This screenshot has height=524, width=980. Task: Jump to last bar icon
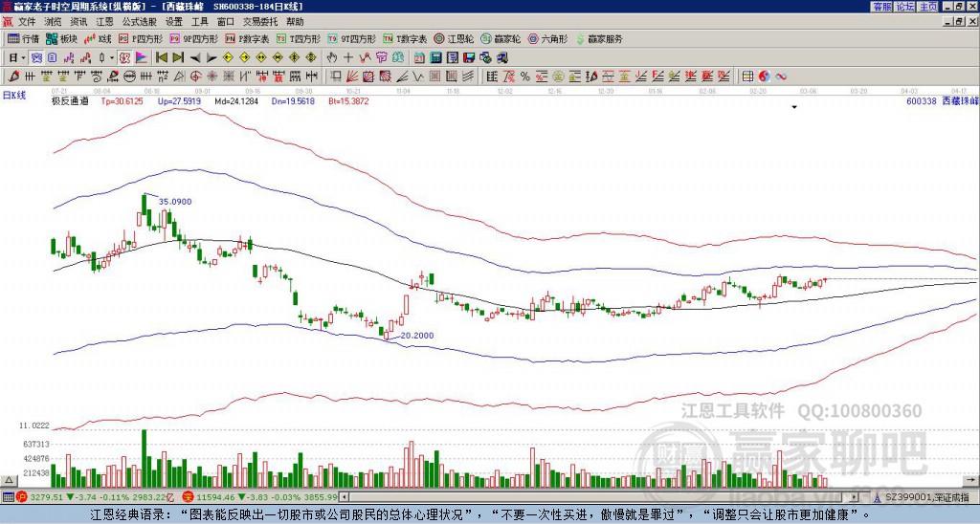(178, 58)
